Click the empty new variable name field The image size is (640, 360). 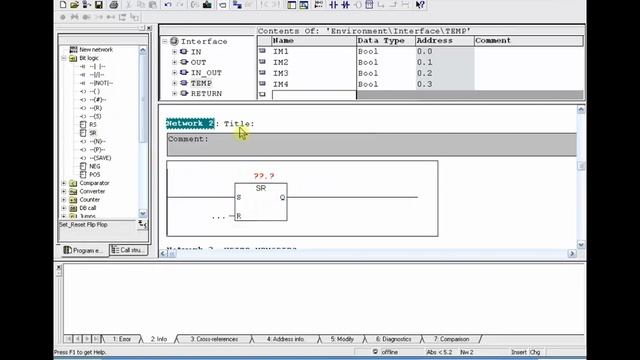313,95
